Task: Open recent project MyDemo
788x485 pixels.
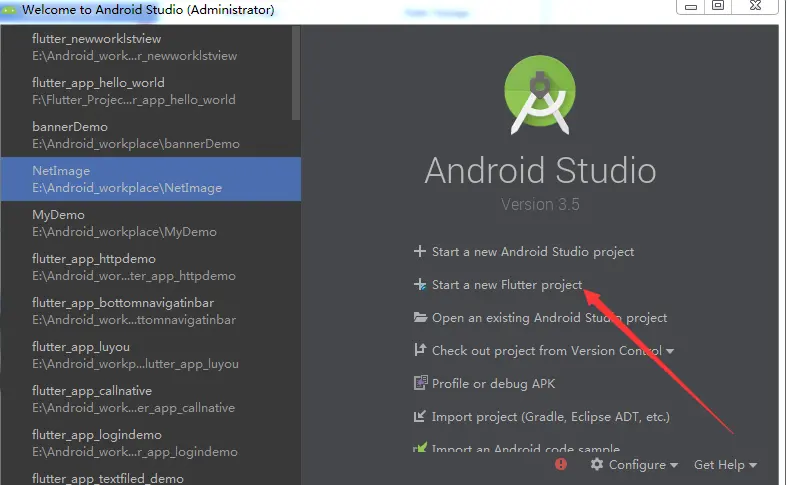Action: [x=151, y=223]
